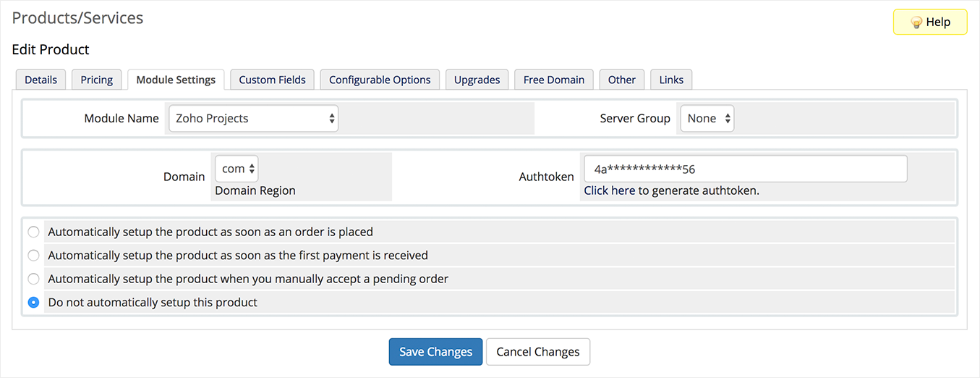Go to the Custom Fields tab
The height and width of the screenshot is (378, 980).
272,80
